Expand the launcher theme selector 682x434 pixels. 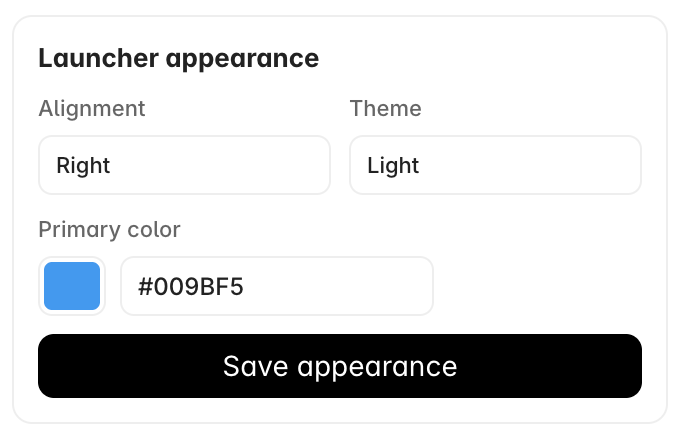495,165
